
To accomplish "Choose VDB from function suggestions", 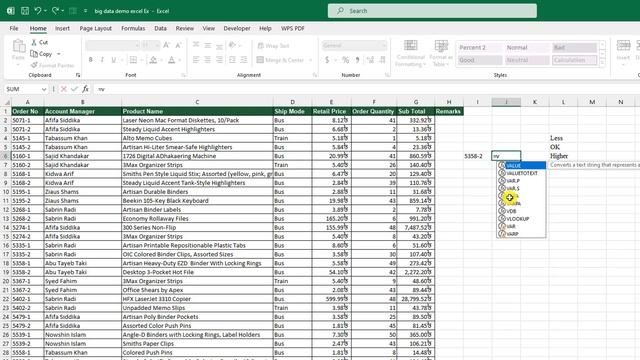I will (521, 211).
